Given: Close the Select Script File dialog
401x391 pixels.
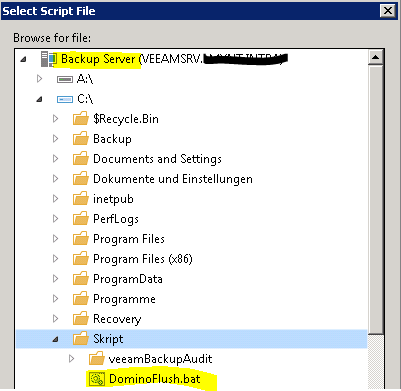Looking at the screenshot, I should click(x=388, y=11).
